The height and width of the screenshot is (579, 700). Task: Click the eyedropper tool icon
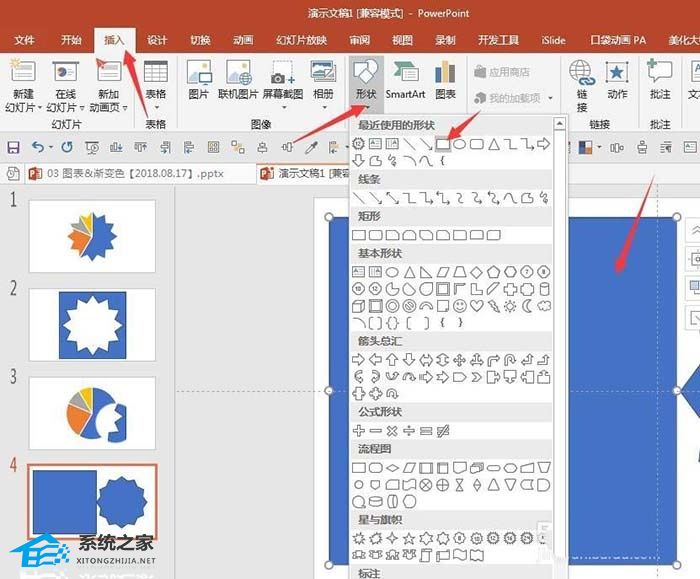pyautogui.click(x=311, y=147)
